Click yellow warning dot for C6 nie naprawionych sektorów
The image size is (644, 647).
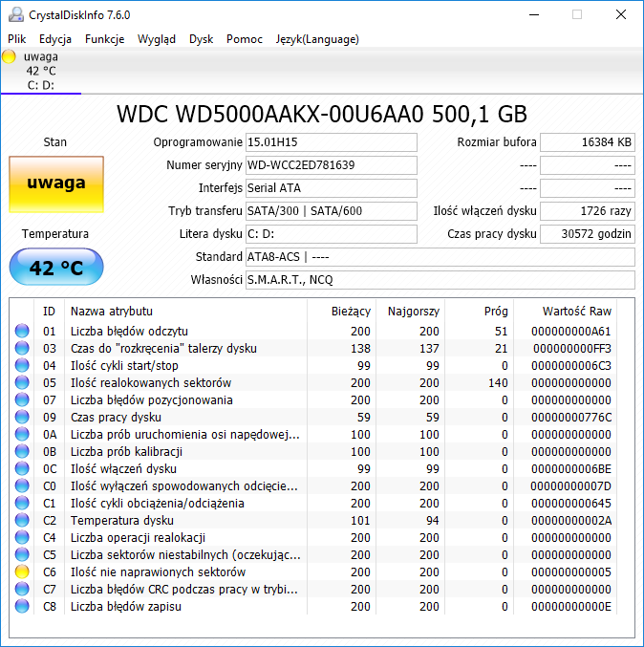pyautogui.click(x=22, y=572)
